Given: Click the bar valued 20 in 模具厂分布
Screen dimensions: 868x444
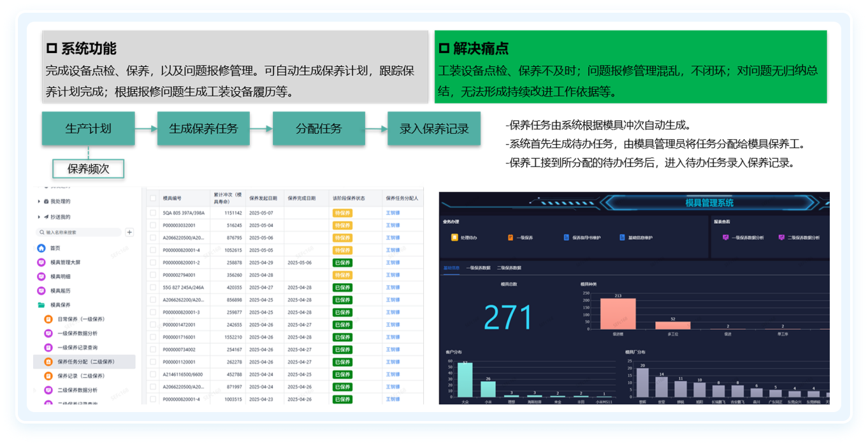Looking at the screenshot, I should (643, 383).
